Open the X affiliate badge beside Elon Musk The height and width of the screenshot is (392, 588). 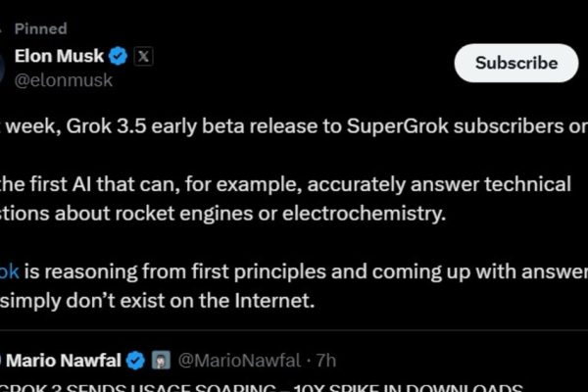[x=144, y=56]
